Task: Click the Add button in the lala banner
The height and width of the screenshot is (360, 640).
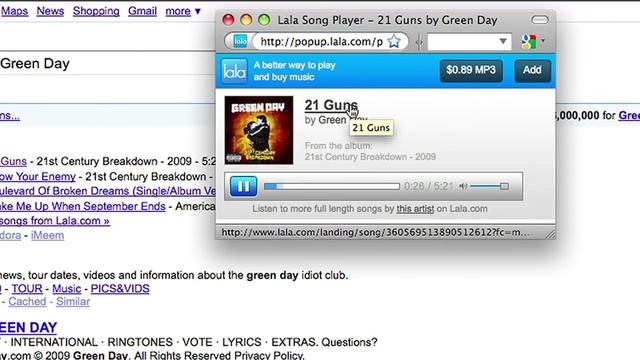Action: click(x=532, y=70)
